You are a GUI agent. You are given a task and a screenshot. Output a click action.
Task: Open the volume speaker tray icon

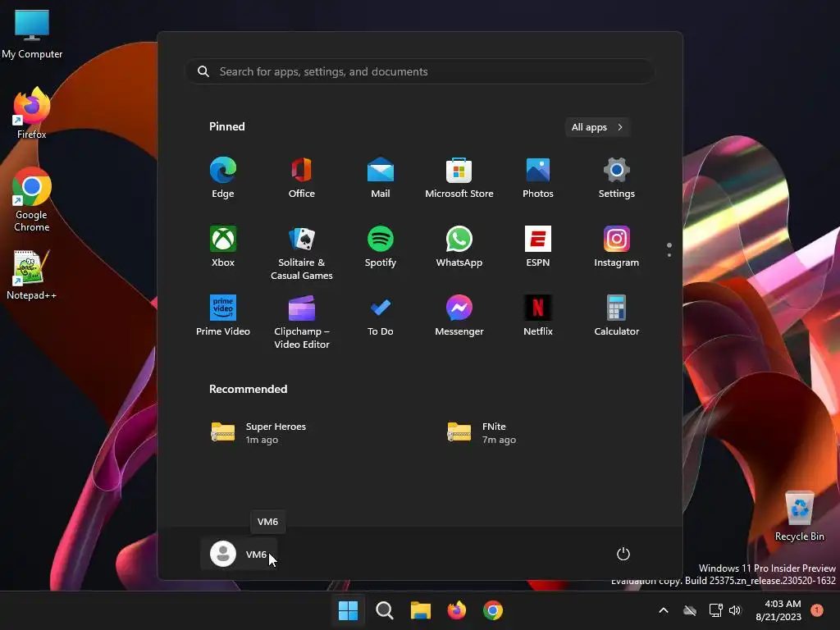tap(735, 610)
